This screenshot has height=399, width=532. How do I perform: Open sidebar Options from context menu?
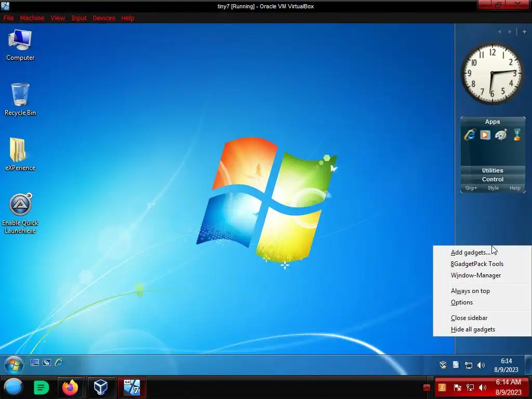[x=482, y=302]
